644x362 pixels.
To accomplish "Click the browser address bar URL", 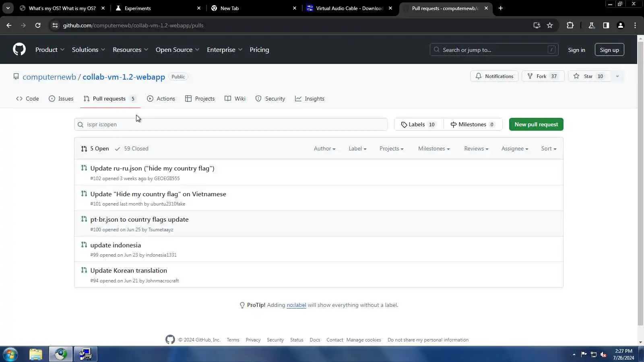I will [133, 25].
